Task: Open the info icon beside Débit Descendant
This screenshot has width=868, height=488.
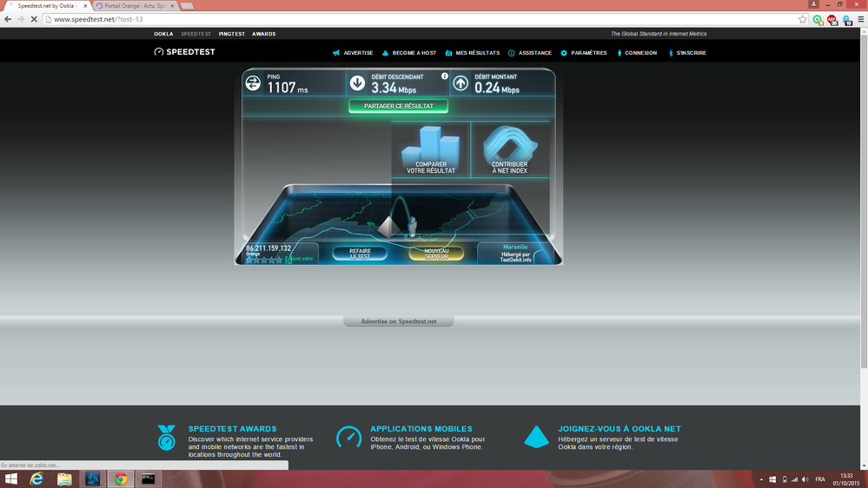Action: (445, 76)
